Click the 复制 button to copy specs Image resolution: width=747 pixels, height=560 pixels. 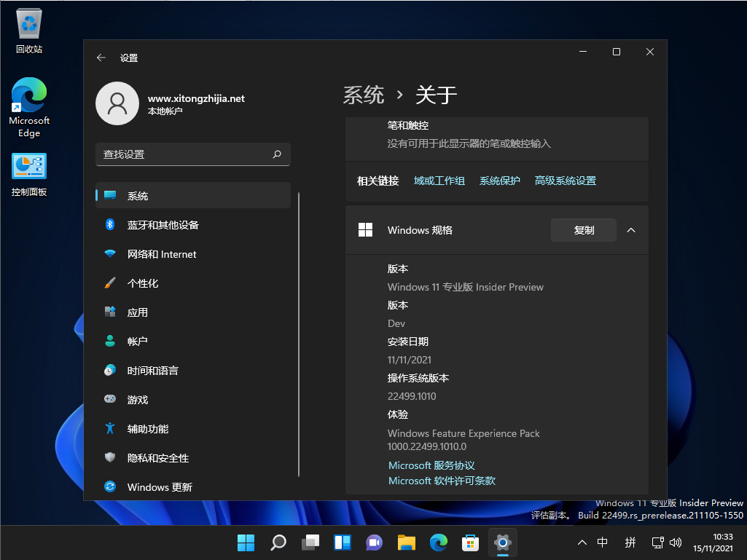pos(583,229)
